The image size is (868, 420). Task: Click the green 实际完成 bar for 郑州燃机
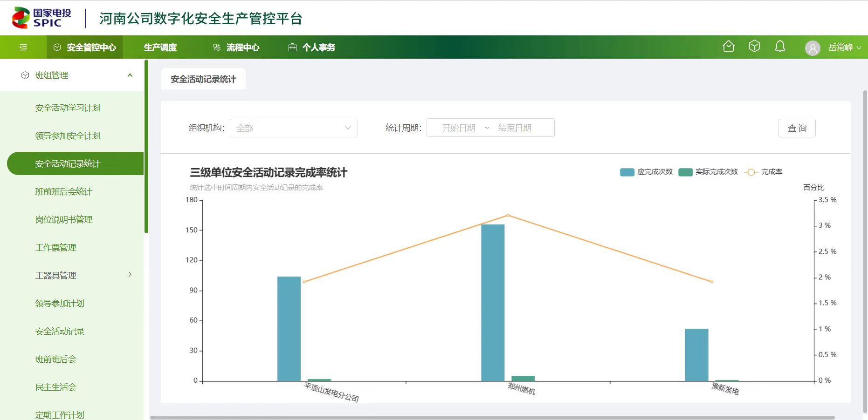pos(523,379)
